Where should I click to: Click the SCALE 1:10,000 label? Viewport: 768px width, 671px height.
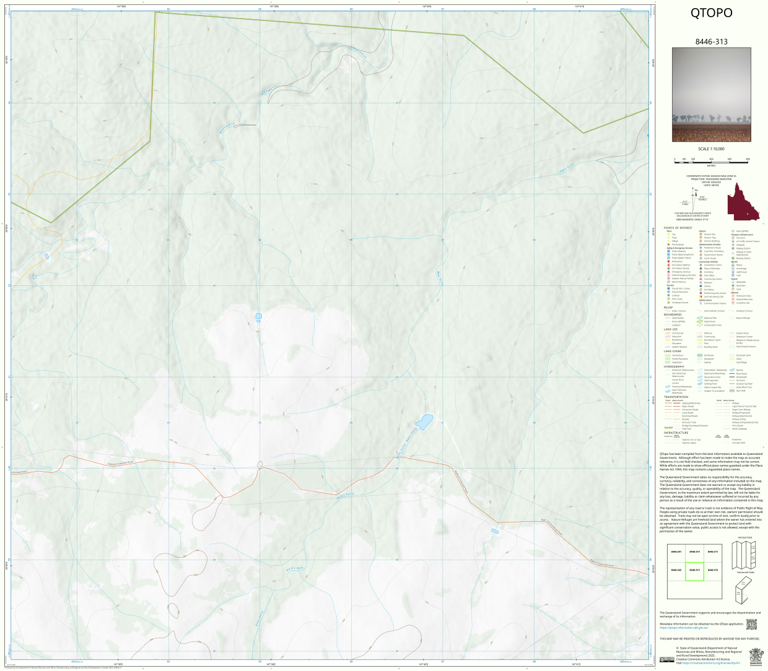pyautogui.click(x=711, y=149)
